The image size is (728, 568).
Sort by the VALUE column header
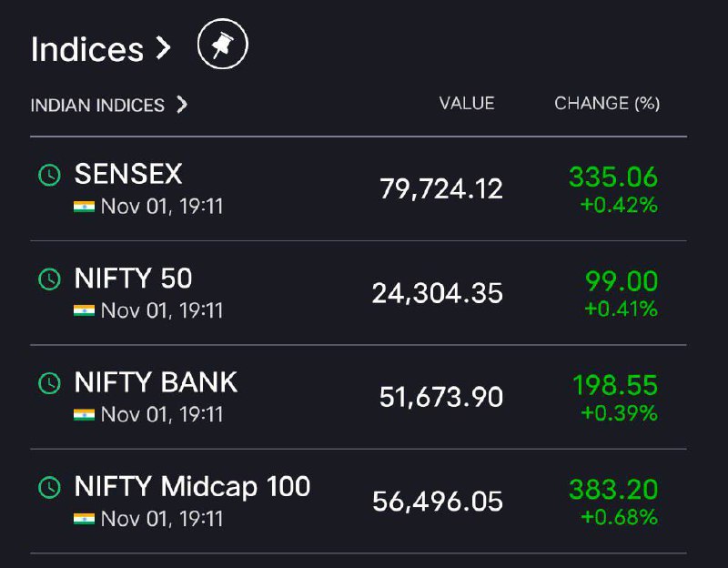(x=467, y=103)
